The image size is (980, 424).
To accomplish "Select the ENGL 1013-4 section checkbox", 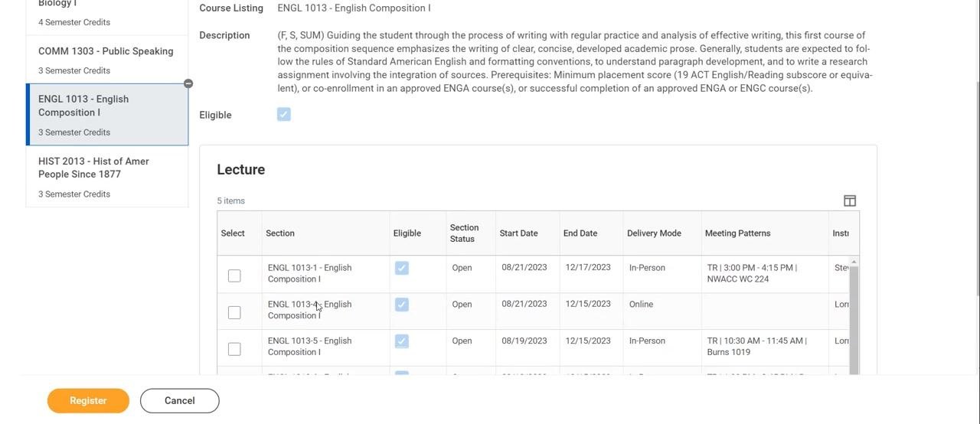I will point(234,312).
